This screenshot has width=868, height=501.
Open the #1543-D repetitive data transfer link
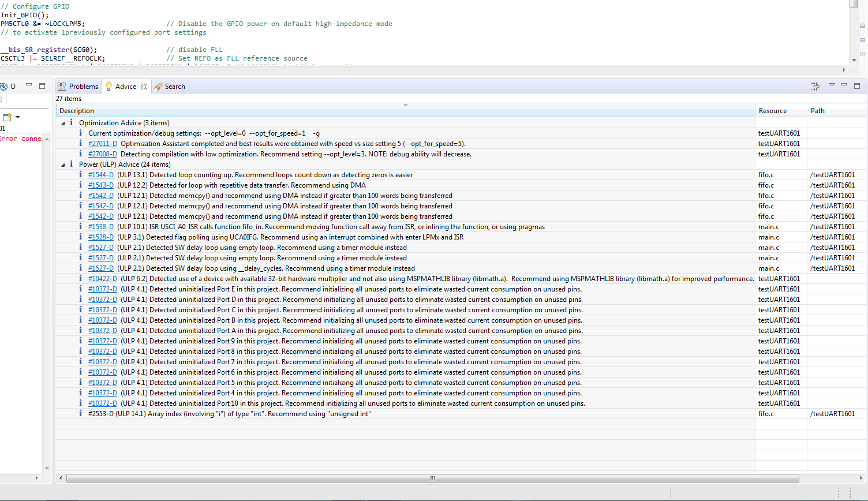[x=101, y=185]
